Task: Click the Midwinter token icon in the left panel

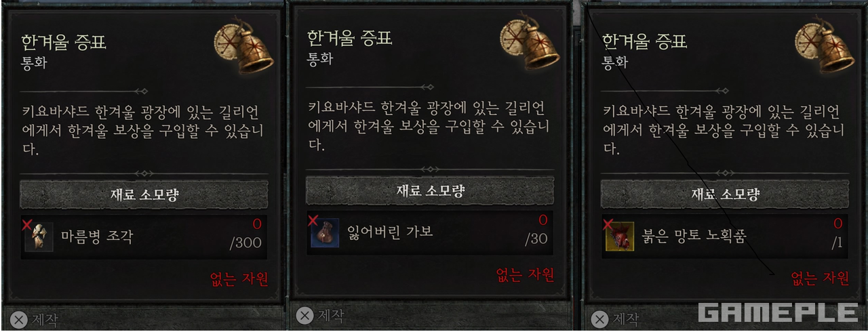Action: click(x=243, y=47)
